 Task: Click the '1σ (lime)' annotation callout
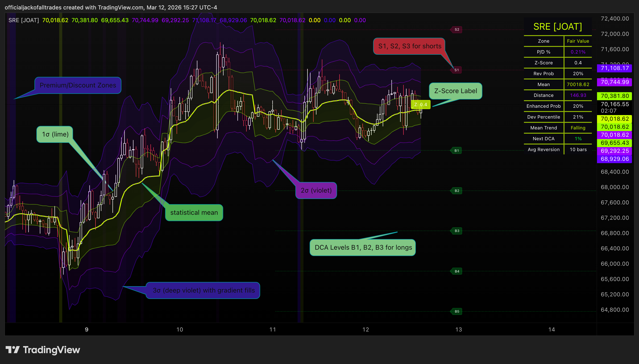click(55, 135)
